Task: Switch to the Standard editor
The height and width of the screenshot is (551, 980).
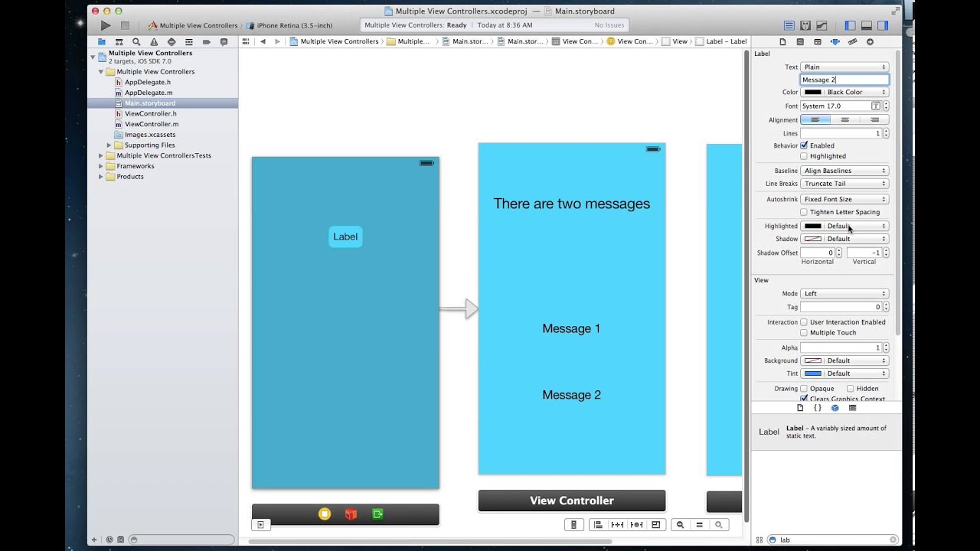Action: click(x=789, y=25)
